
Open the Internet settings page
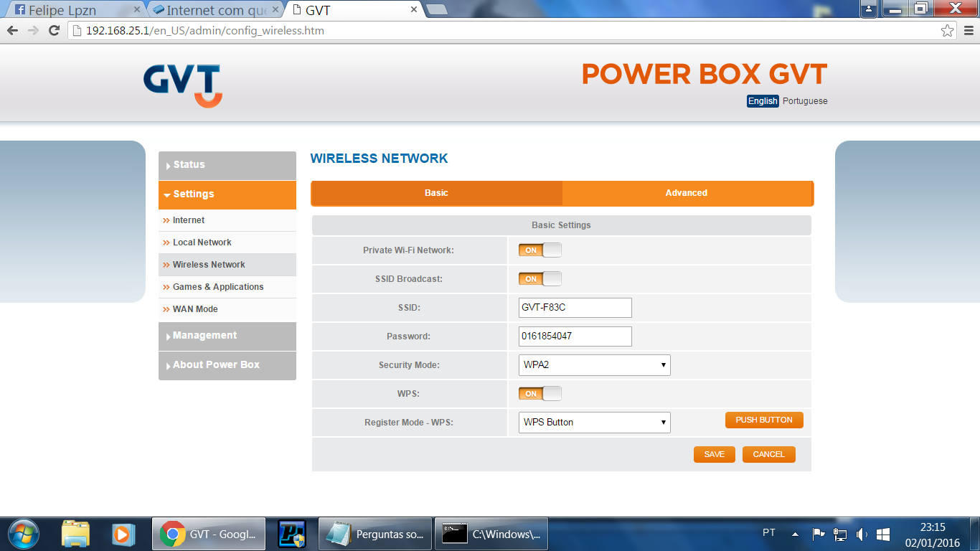coord(227,220)
